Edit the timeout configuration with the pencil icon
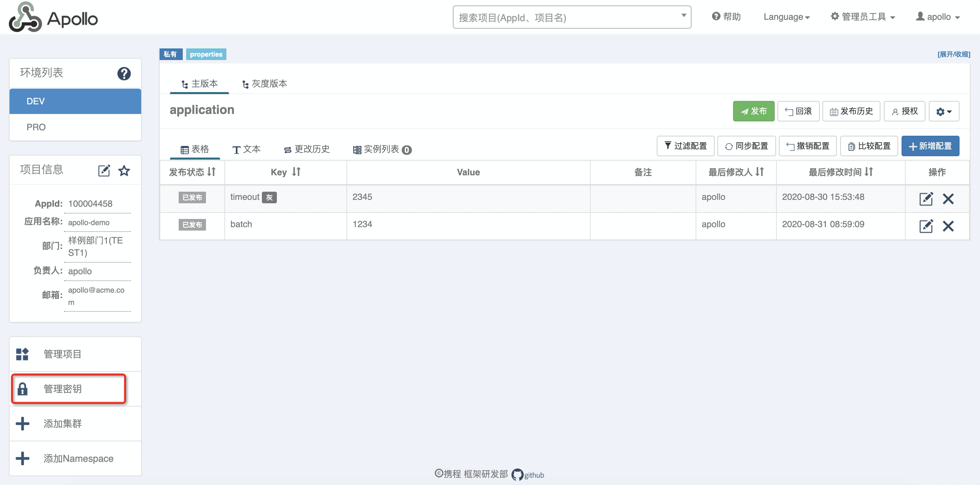The width and height of the screenshot is (980, 485). click(x=926, y=199)
